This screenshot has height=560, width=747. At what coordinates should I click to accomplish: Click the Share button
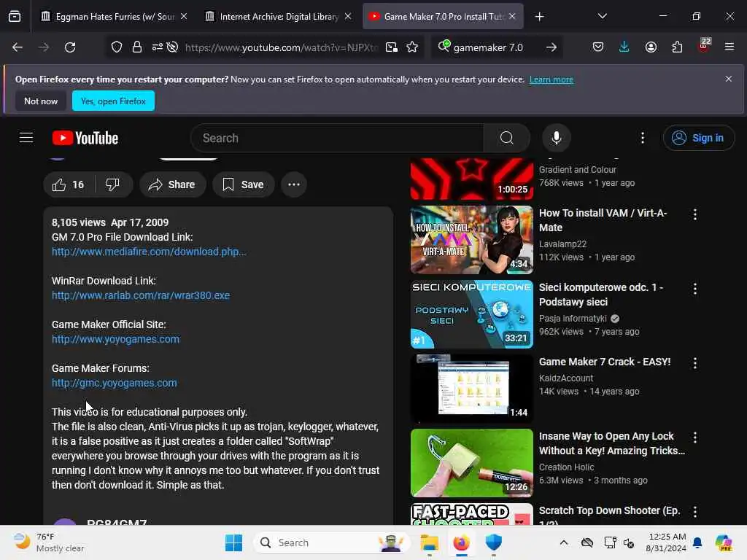click(172, 184)
